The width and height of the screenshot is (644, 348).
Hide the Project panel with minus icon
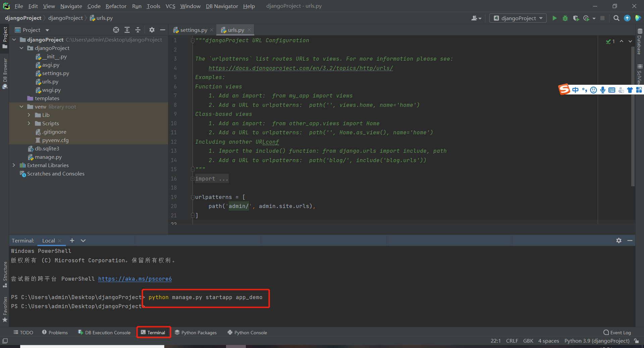click(x=163, y=30)
